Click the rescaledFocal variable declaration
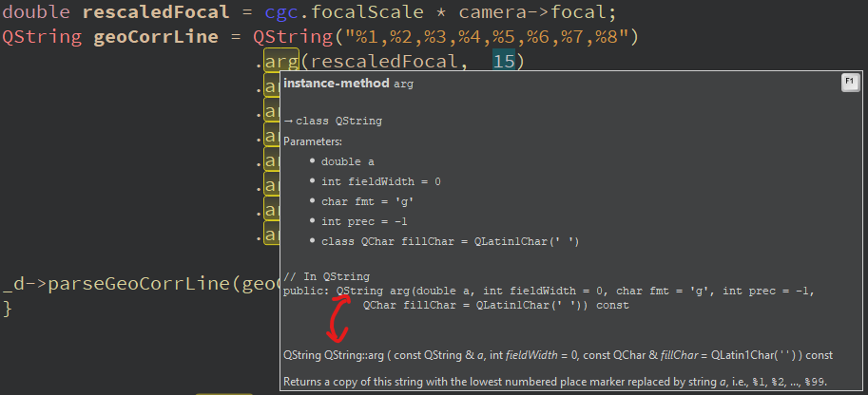Image resolution: width=868 pixels, height=395 pixels. tap(156, 12)
